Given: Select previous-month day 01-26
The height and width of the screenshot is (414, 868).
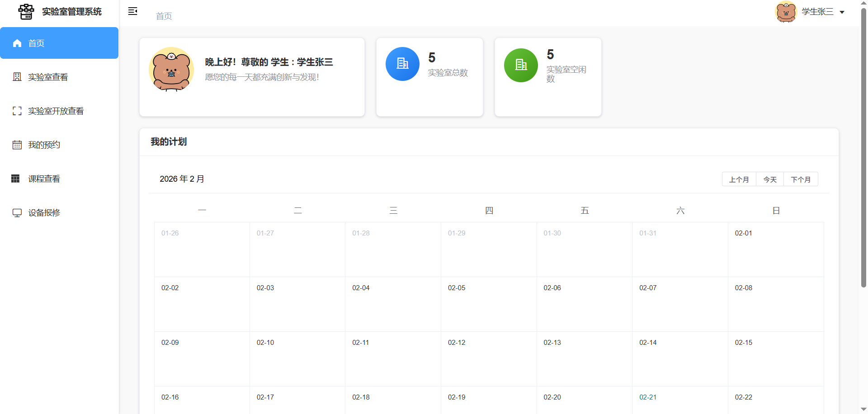Looking at the screenshot, I should coord(202,249).
